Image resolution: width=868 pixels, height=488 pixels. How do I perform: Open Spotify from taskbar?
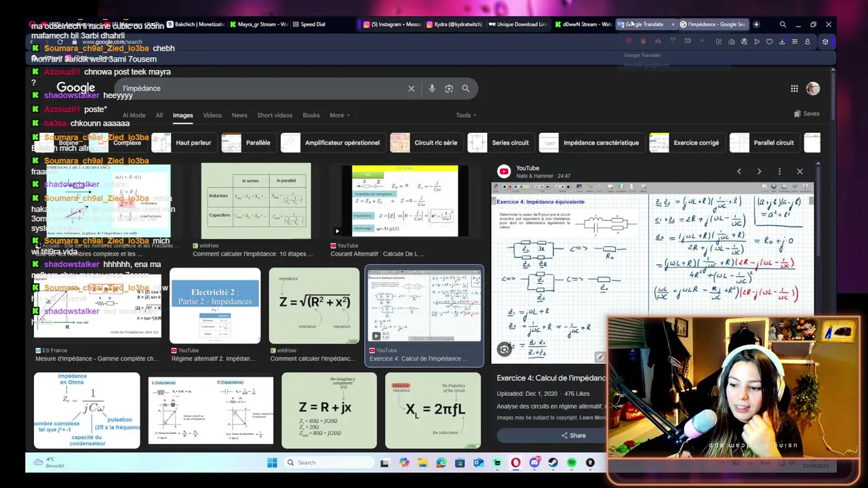[x=572, y=463]
